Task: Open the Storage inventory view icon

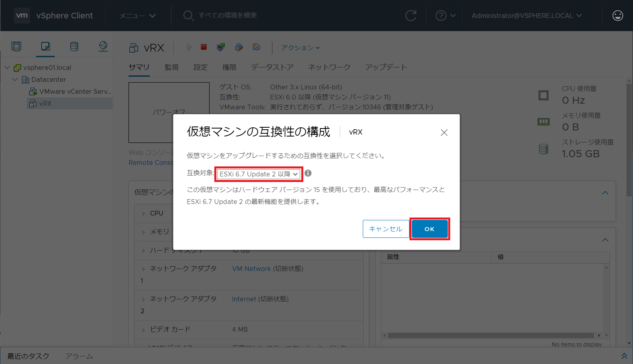Action: (74, 46)
